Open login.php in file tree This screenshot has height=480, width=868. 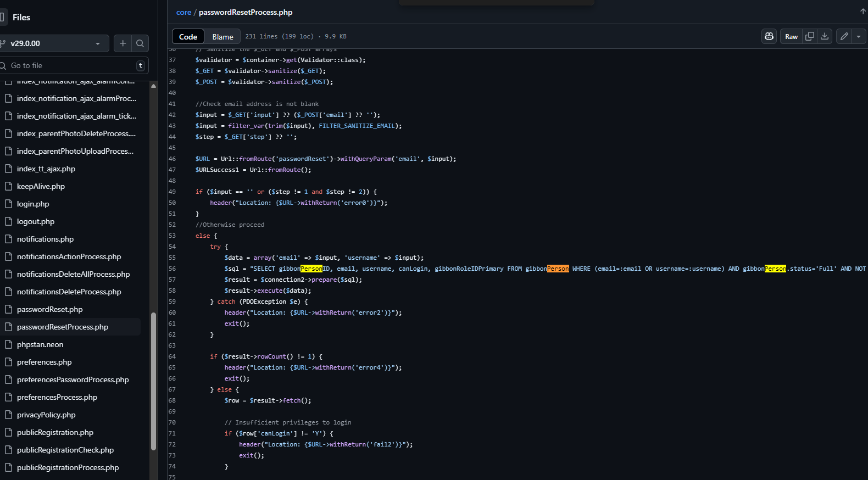(x=33, y=204)
